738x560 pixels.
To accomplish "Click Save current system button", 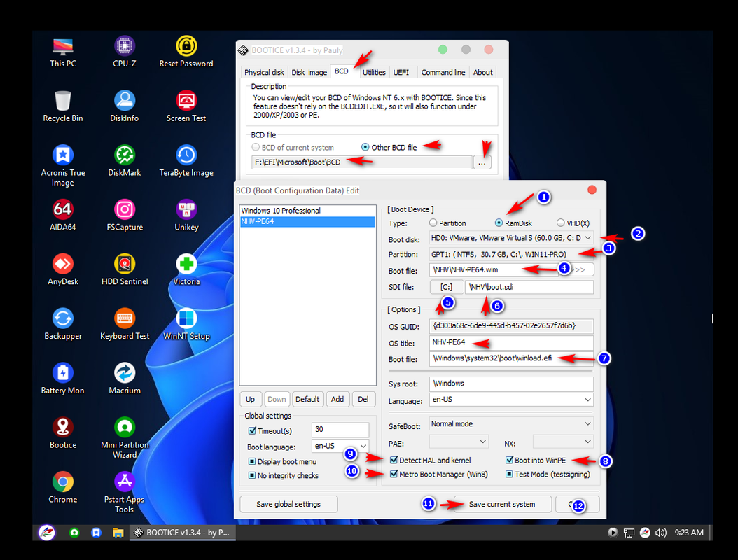I will pyautogui.click(x=502, y=504).
